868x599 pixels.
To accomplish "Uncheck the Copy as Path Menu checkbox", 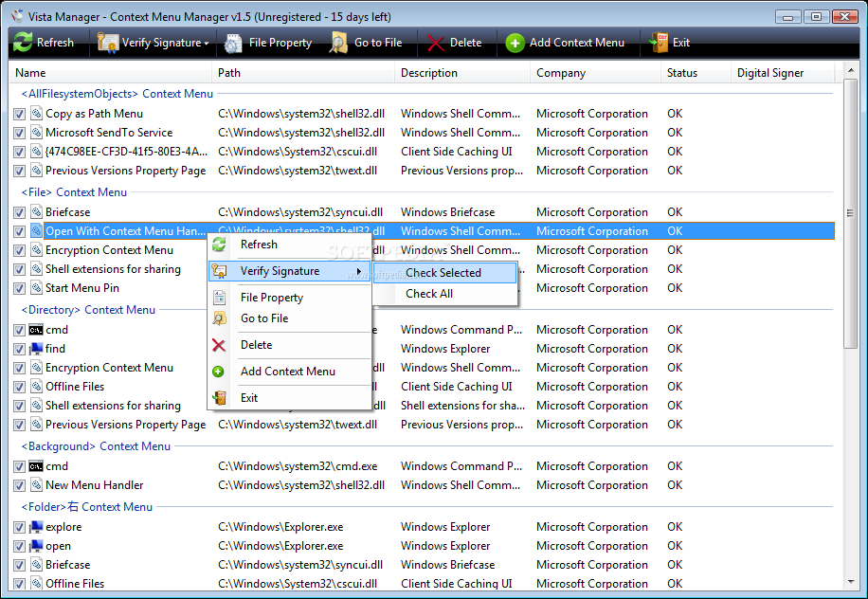I will [19, 114].
